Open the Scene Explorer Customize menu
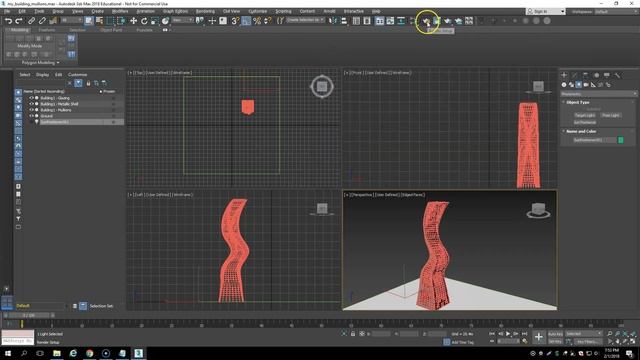Screen dimensions: 640x360 click(77, 75)
